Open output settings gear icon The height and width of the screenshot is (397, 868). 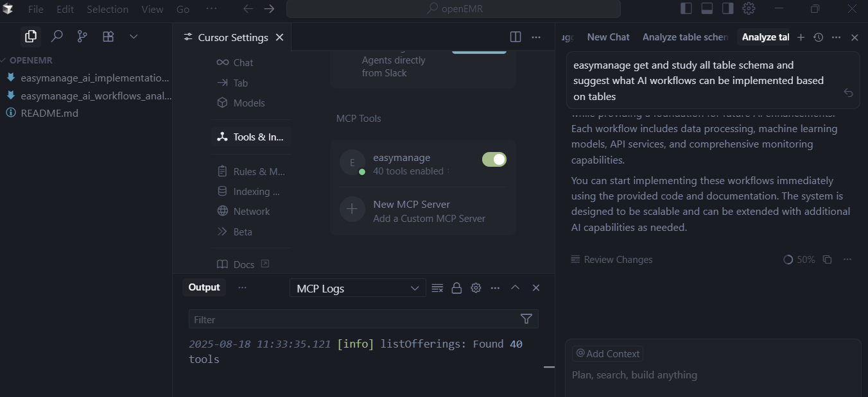point(476,288)
